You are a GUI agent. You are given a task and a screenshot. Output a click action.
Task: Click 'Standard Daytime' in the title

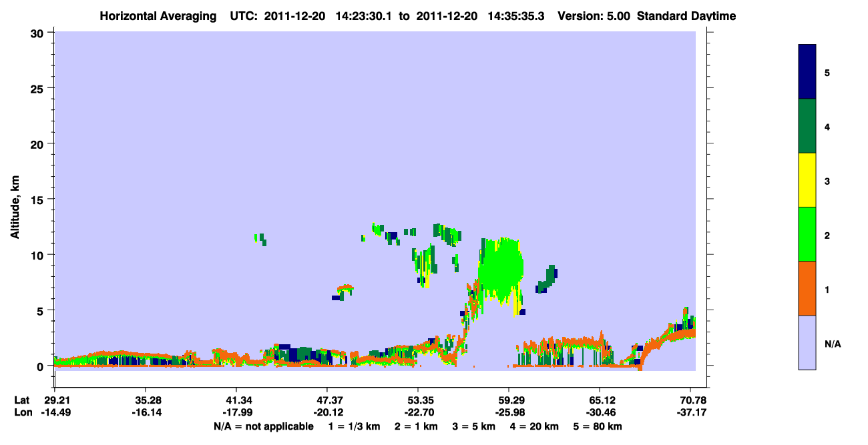point(686,16)
